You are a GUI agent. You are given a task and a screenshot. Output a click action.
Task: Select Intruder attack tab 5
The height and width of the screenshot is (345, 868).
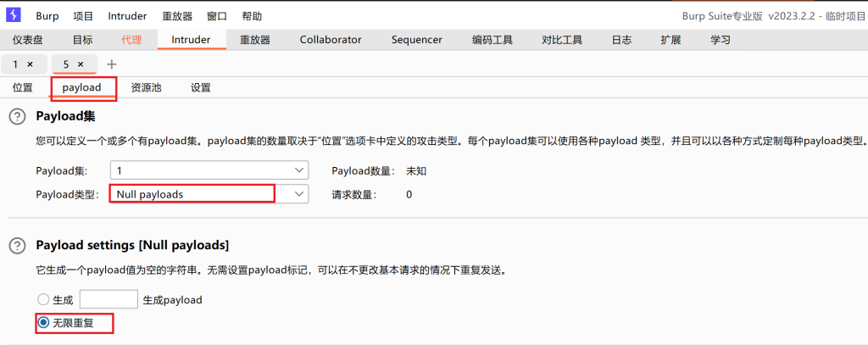click(66, 64)
